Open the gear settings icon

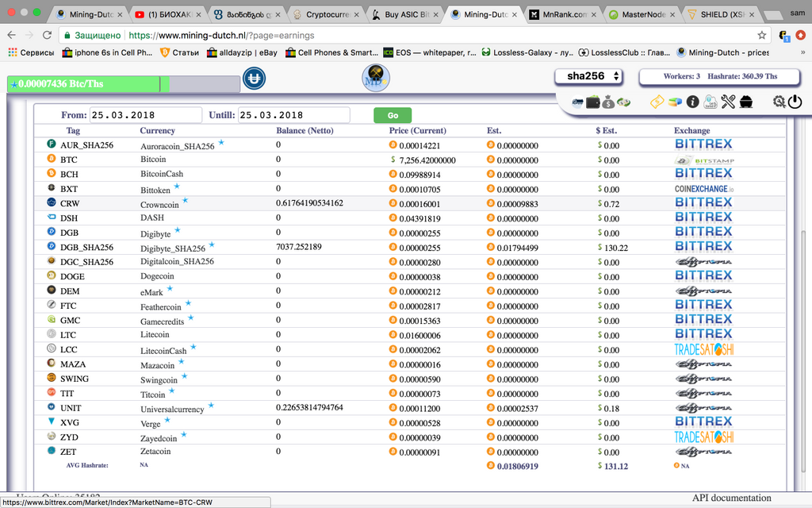coord(779,102)
